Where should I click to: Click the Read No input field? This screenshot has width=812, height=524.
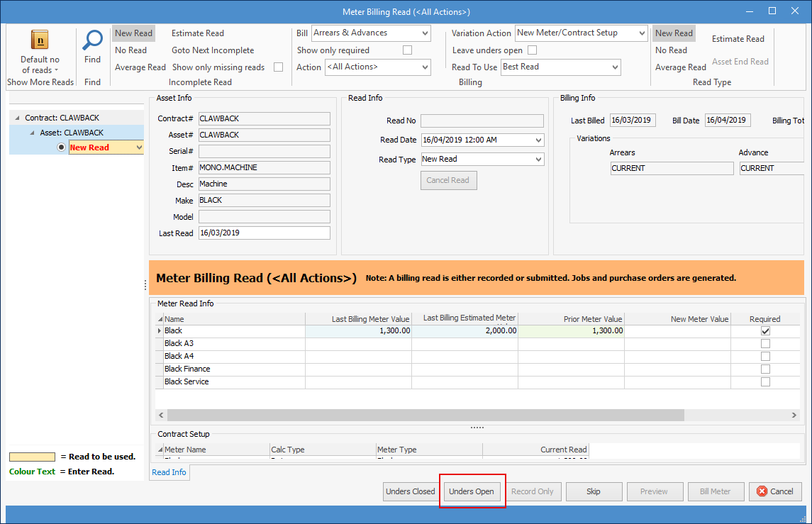point(482,121)
